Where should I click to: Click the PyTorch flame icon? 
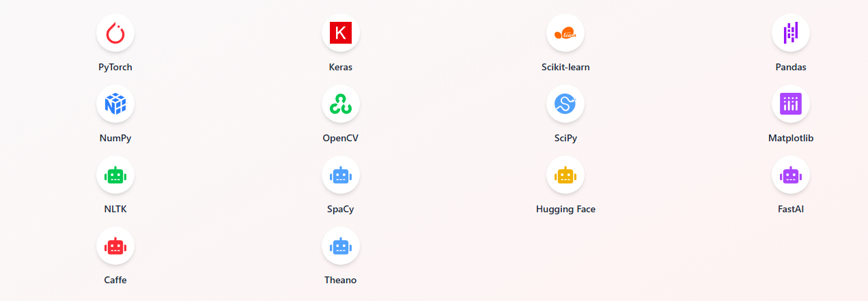click(x=115, y=33)
